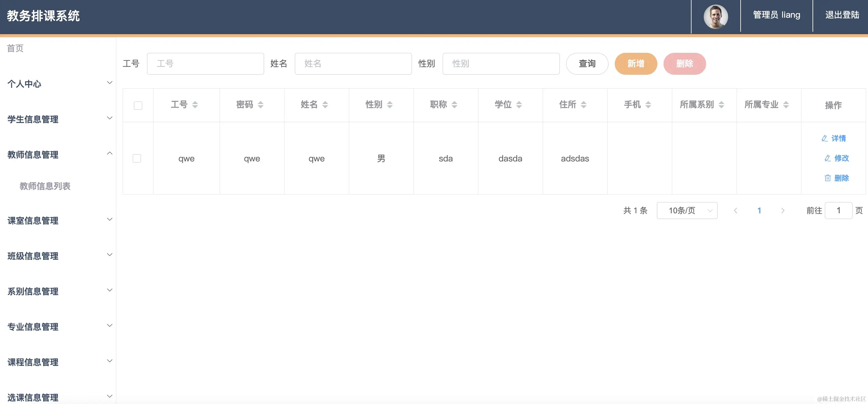This screenshot has height=404, width=868.
Task: Sort the table by 职称 column arrows
Action: click(x=454, y=105)
